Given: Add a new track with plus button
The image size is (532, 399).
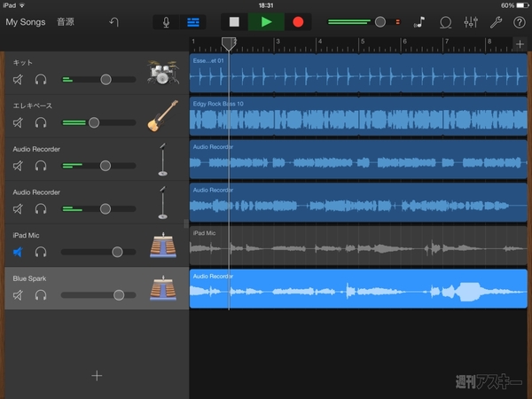Looking at the screenshot, I should 97,375.
